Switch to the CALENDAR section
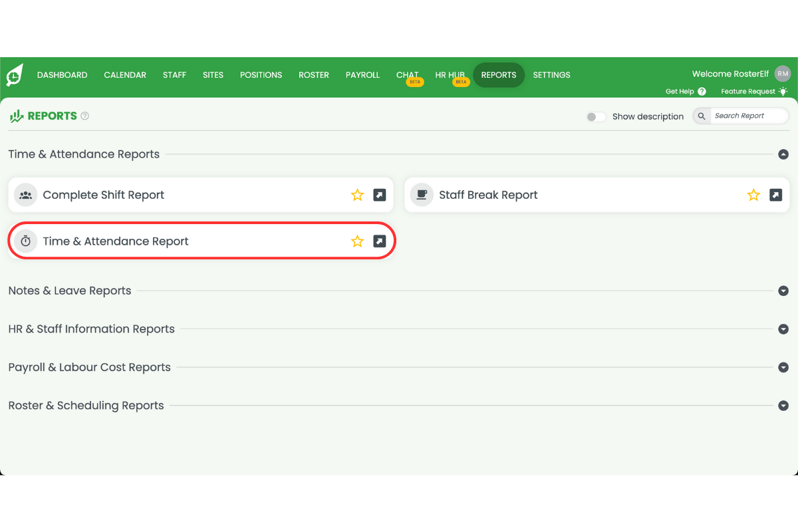The width and height of the screenshot is (798, 532). coord(124,74)
